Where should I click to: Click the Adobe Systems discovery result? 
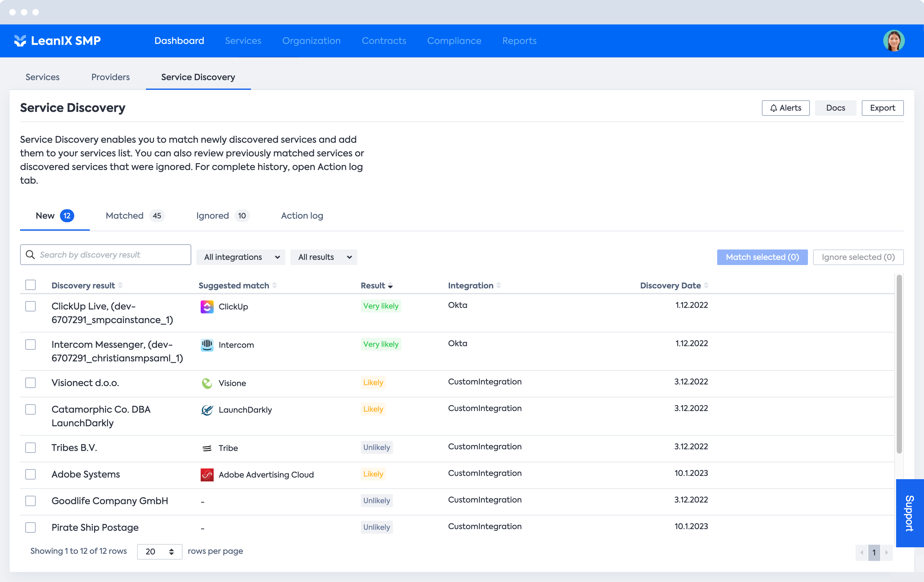(x=86, y=475)
